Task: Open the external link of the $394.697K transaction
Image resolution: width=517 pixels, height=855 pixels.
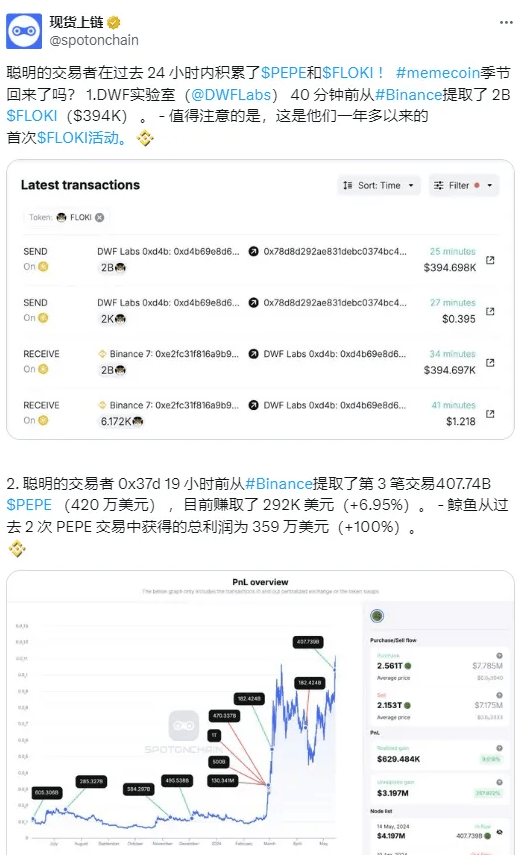Action: [x=490, y=363]
